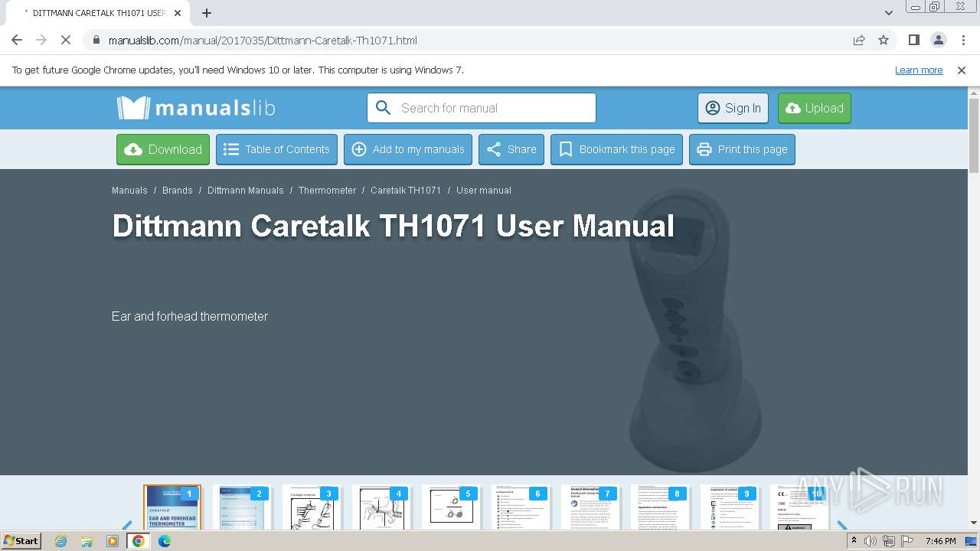Screen dimensions: 980x551
Task: Click the page vertical scrollbar
Action: 974,135
